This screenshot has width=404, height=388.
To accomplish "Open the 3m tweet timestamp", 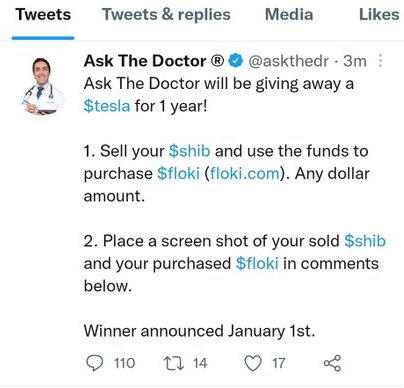I will 355,61.
